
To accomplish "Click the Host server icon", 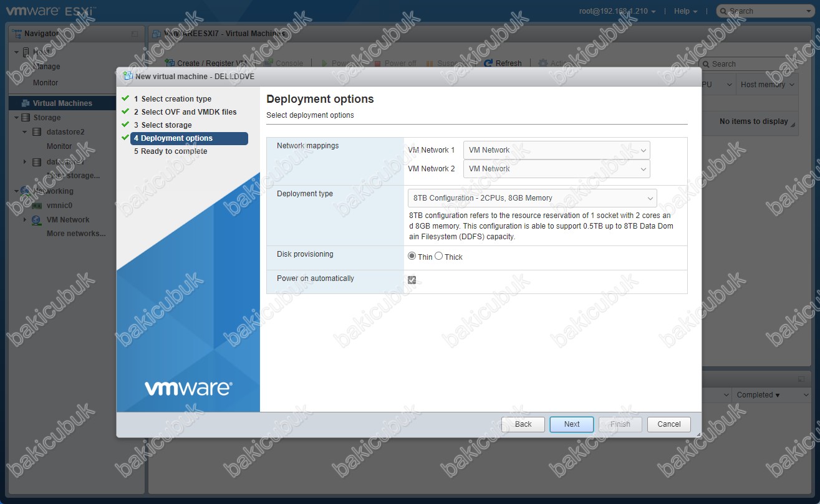I will [x=26, y=52].
